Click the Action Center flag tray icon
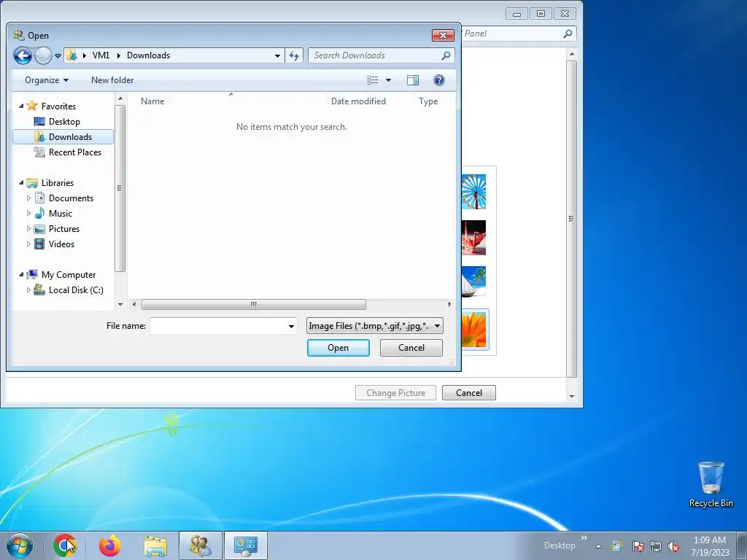The image size is (747, 560). (x=638, y=546)
